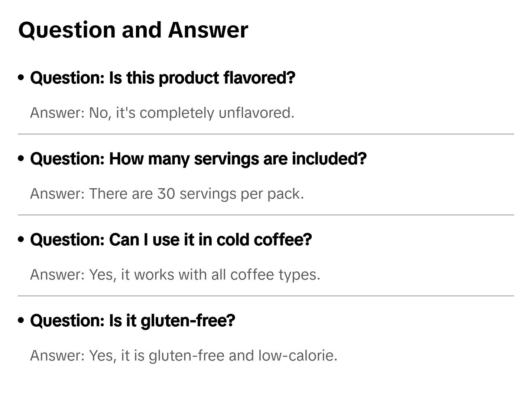
Task: Click the 'Is it gluten-free?' question
Action: [133, 321]
